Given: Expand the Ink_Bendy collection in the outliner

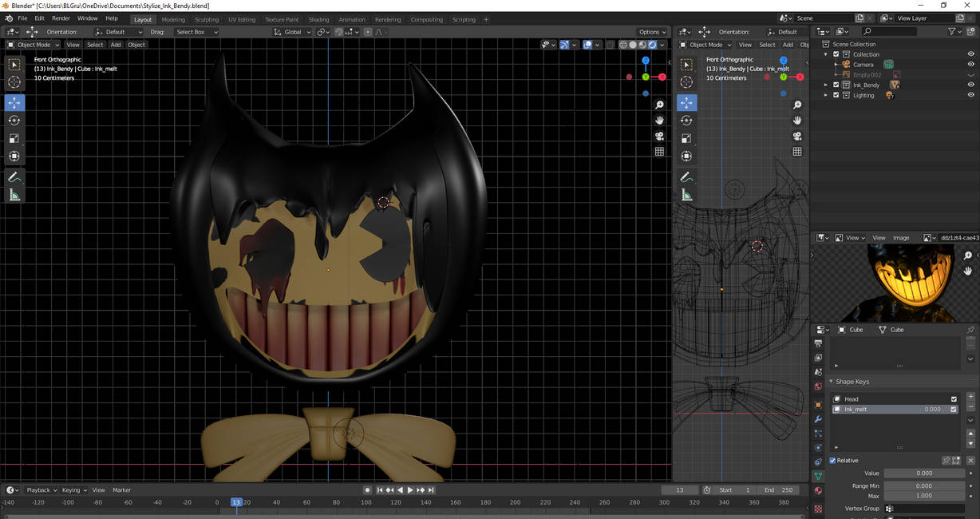Looking at the screenshot, I should pos(826,85).
